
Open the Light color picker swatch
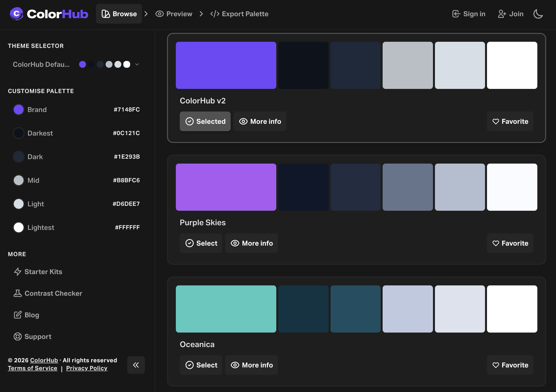click(19, 204)
